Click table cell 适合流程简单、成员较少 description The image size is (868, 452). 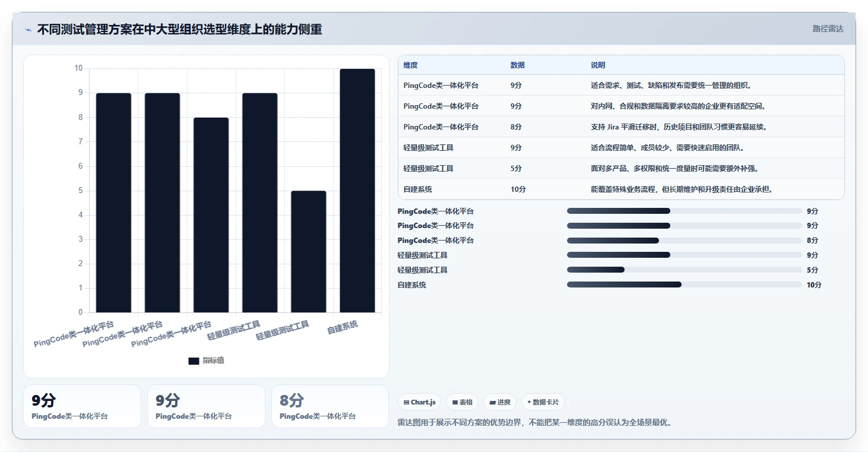coord(667,148)
